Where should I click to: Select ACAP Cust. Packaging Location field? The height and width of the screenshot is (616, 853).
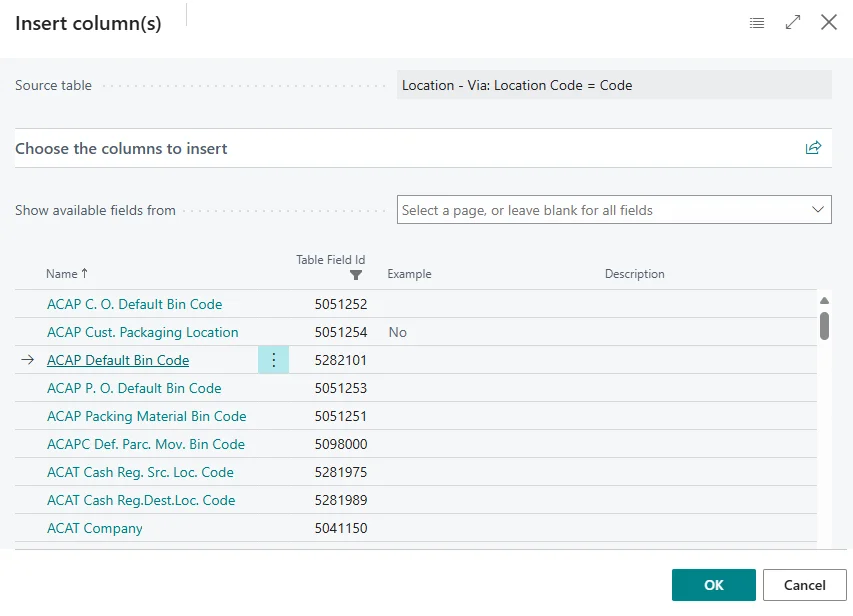[x=142, y=332]
